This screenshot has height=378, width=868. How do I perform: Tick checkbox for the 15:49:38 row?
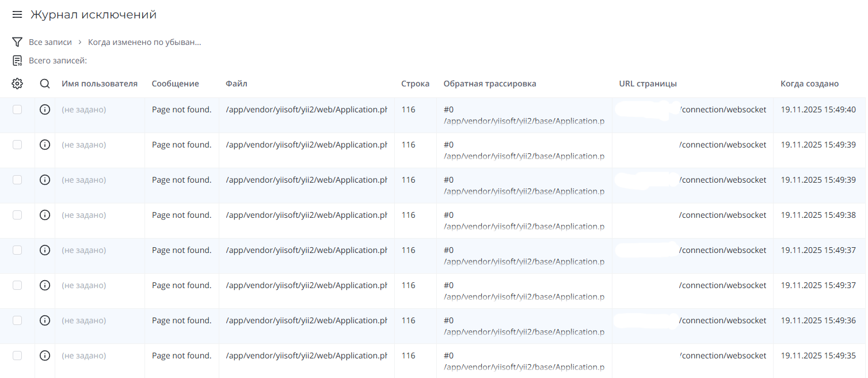tap(17, 215)
